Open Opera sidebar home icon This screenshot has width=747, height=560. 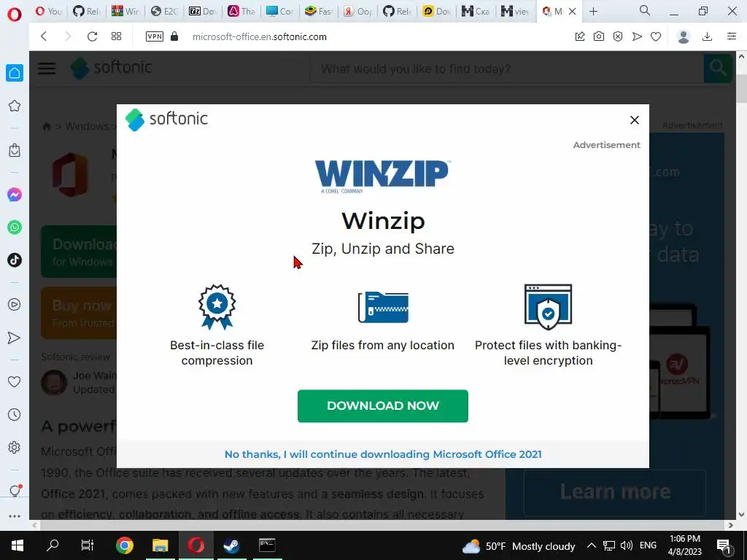[x=15, y=73]
